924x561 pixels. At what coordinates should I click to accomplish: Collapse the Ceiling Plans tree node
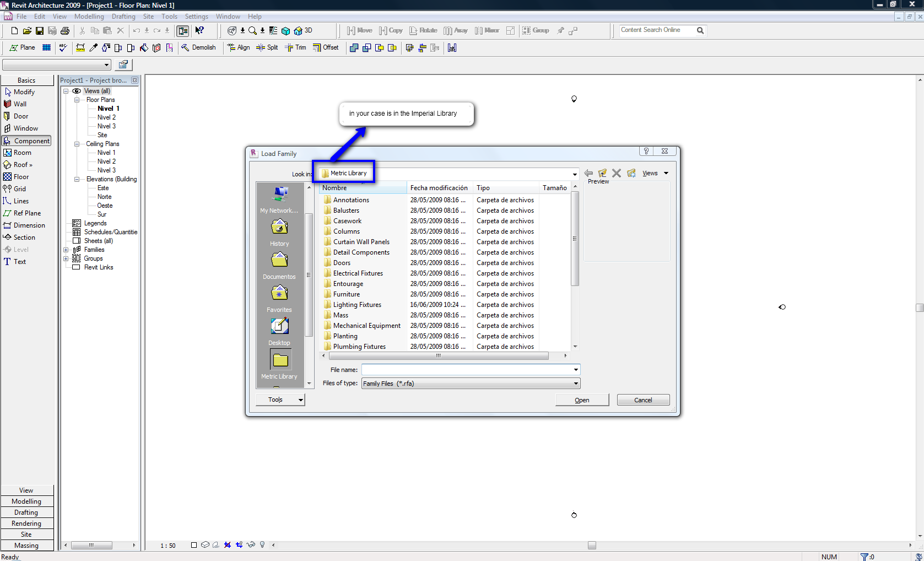[77, 144]
